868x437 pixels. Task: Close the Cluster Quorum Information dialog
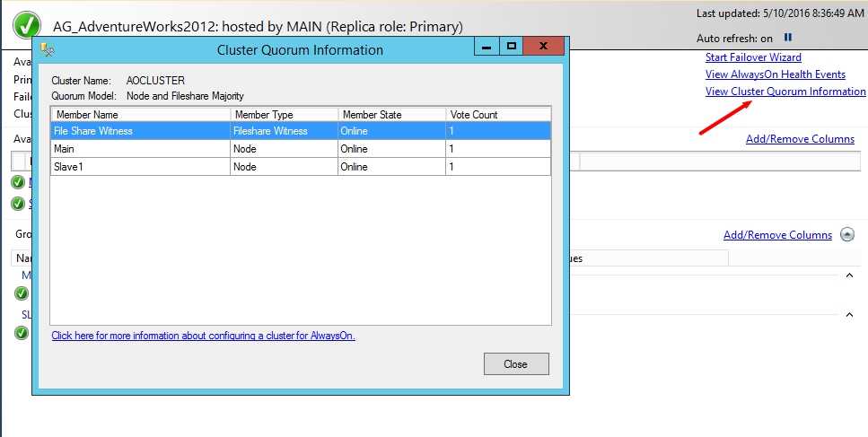click(516, 364)
